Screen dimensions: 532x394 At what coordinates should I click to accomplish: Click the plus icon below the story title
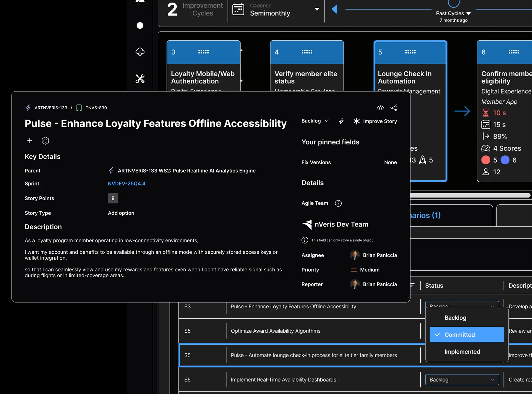[x=30, y=141]
